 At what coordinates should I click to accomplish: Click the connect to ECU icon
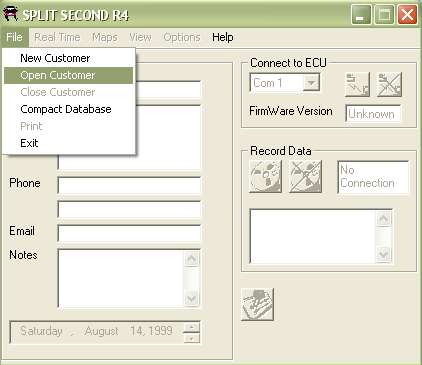(x=357, y=85)
